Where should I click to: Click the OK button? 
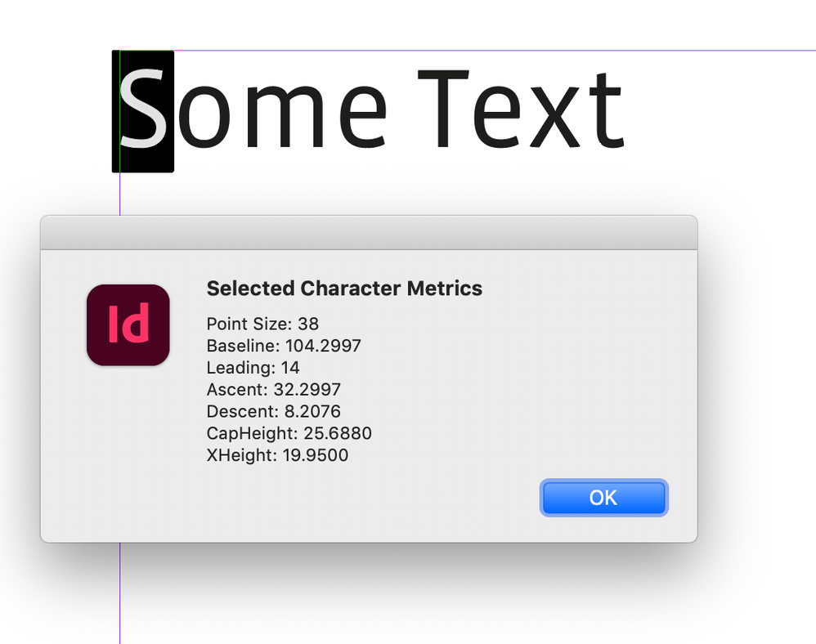(603, 498)
